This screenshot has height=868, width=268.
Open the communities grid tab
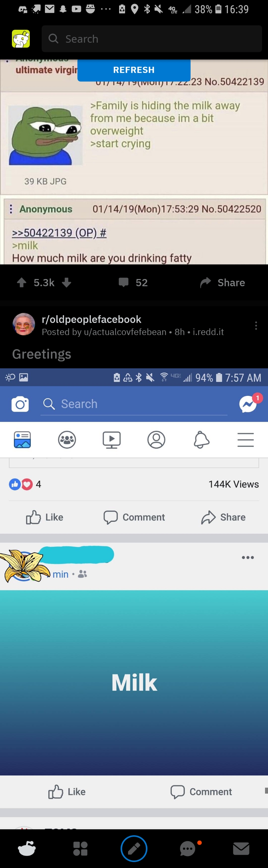80,849
